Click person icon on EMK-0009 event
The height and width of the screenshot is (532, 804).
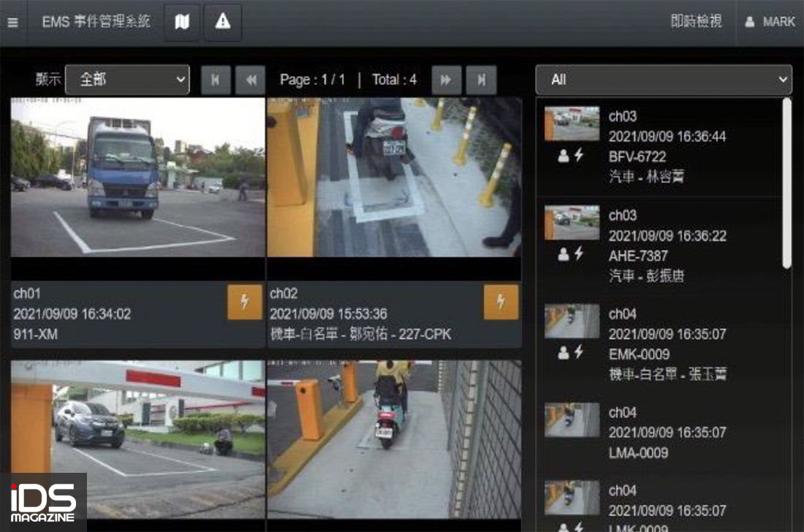click(563, 353)
